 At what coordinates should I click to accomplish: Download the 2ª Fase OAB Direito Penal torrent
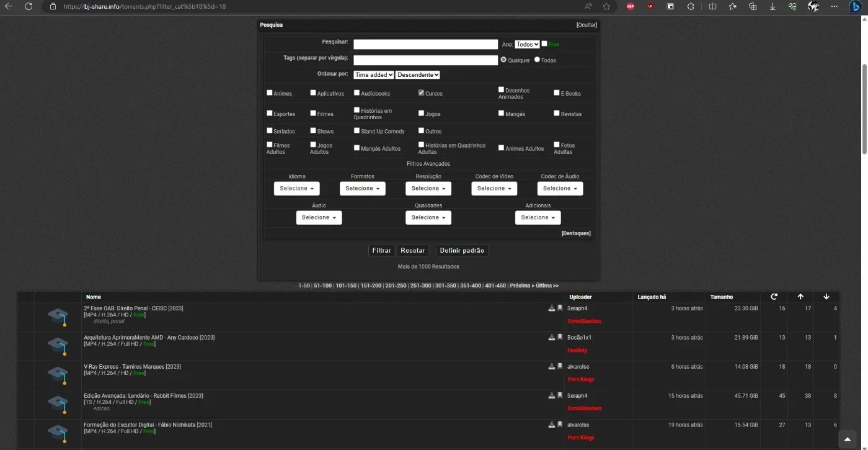point(552,308)
